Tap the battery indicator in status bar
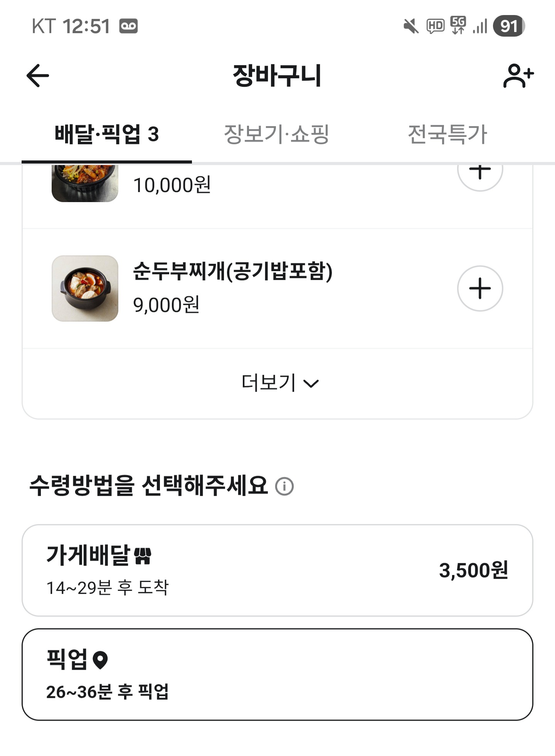 point(509,26)
